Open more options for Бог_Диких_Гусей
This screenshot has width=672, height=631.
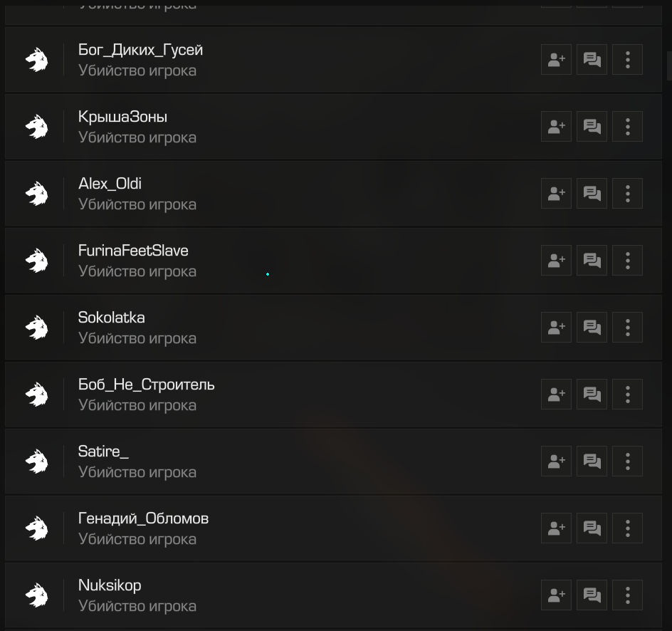pyautogui.click(x=627, y=60)
